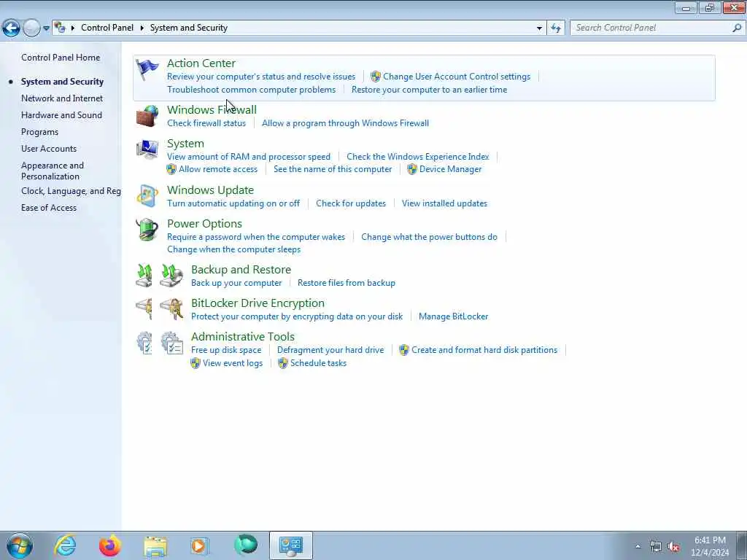Open Troubleshoot common computer problems link

[252, 90]
